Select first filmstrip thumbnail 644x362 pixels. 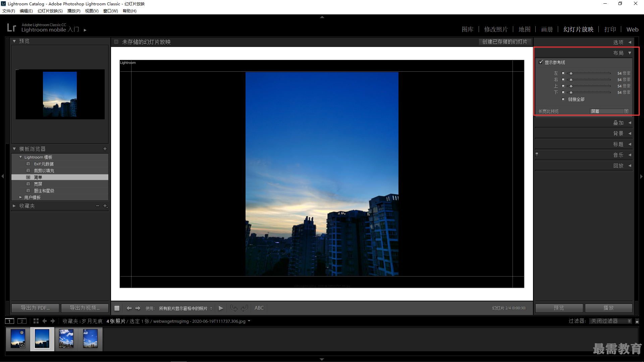click(x=18, y=339)
